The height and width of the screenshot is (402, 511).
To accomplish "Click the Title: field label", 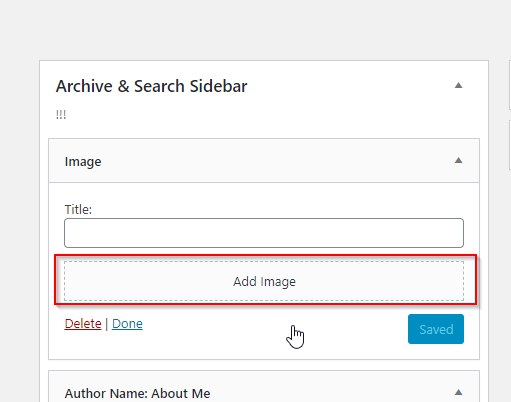I will click(x=78, y=209).
